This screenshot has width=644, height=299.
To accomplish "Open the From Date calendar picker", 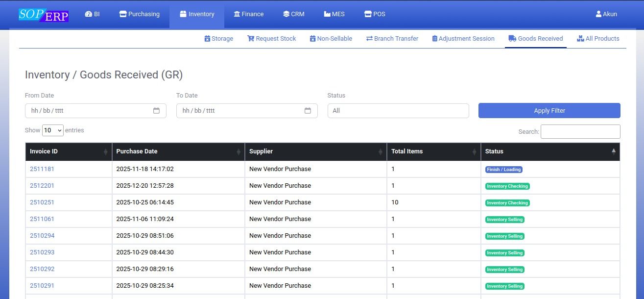I will click(156, 111).
